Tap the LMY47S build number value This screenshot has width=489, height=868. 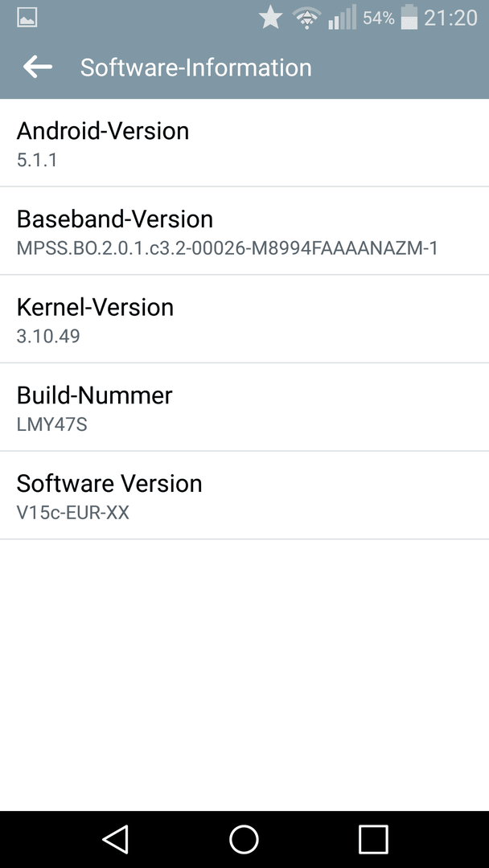(52, 424)
